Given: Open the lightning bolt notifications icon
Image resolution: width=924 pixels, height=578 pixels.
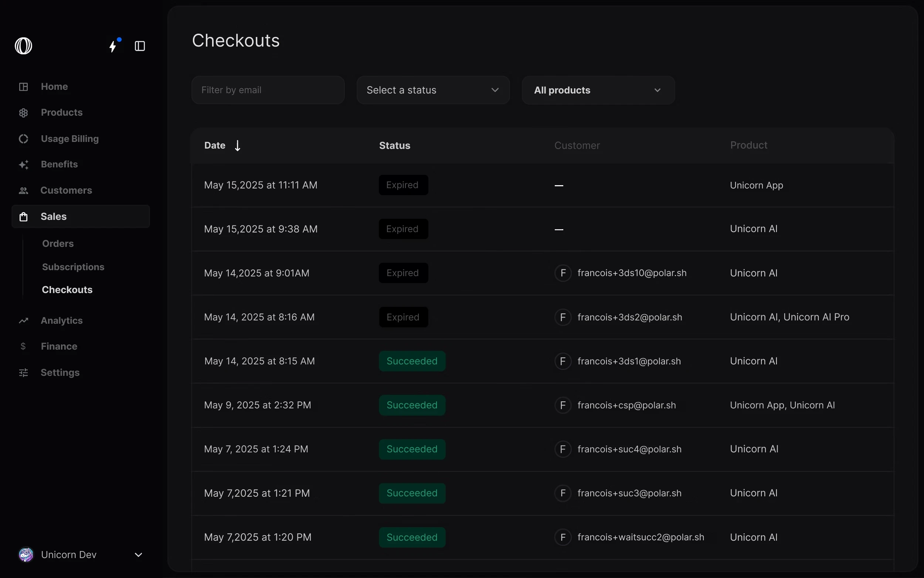Looking at the screenshot, I should [x=113, y=46].
